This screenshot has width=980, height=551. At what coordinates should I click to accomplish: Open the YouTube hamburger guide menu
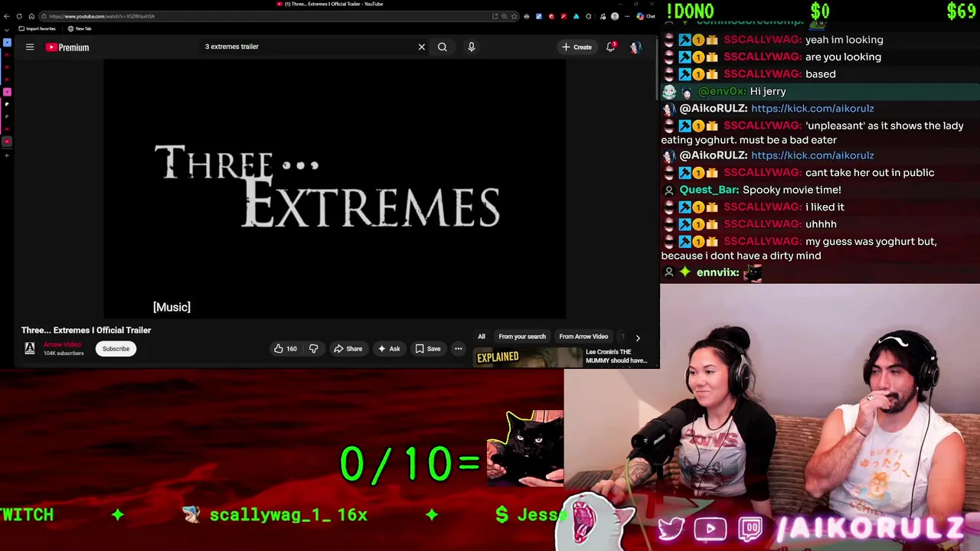(30, 47)
